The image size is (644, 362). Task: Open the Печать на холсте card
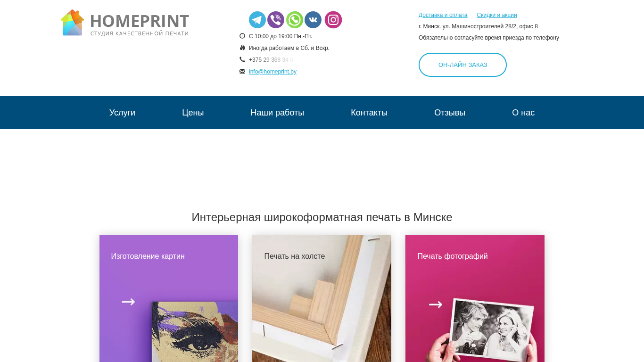(322, 298)
